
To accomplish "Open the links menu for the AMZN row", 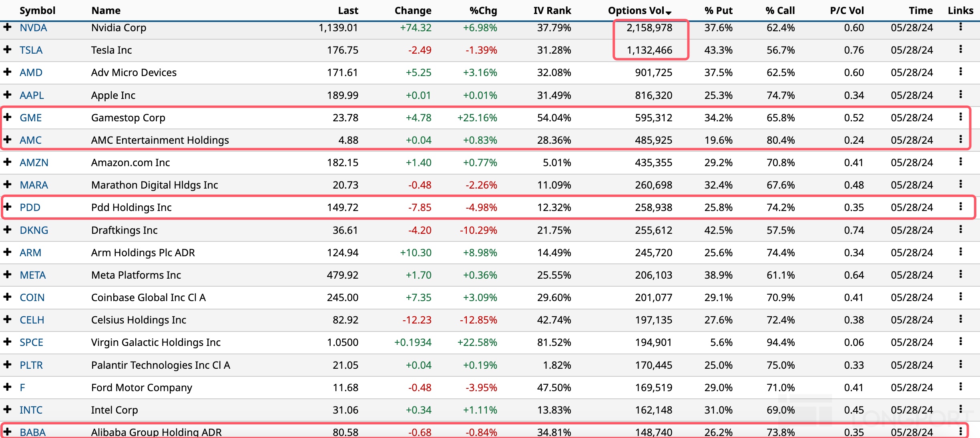I will click(960, 162).
